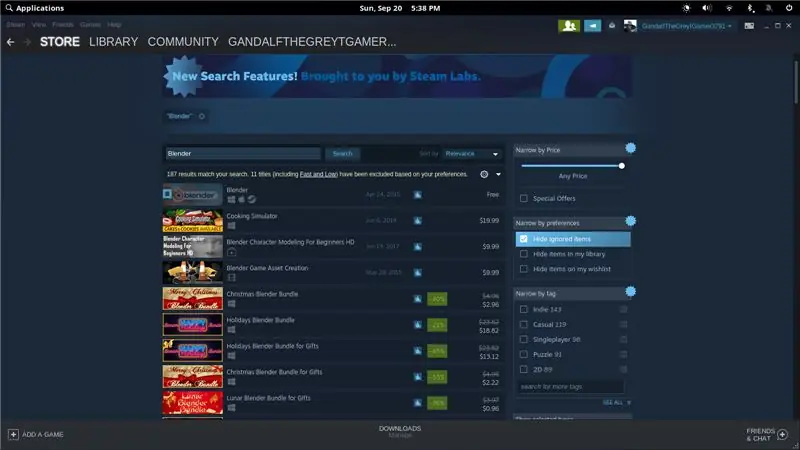Viewport: 800px width, 450px height.
Task: Adjust the Any Price slider handle
Action: [621, 166]
